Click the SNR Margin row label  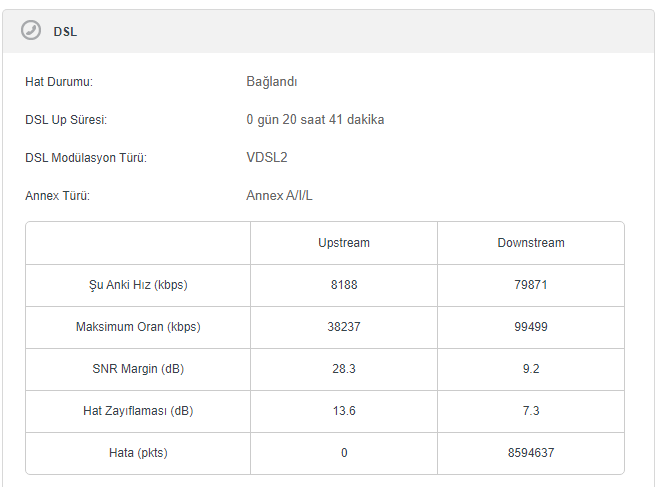click(x=138, y=369)
